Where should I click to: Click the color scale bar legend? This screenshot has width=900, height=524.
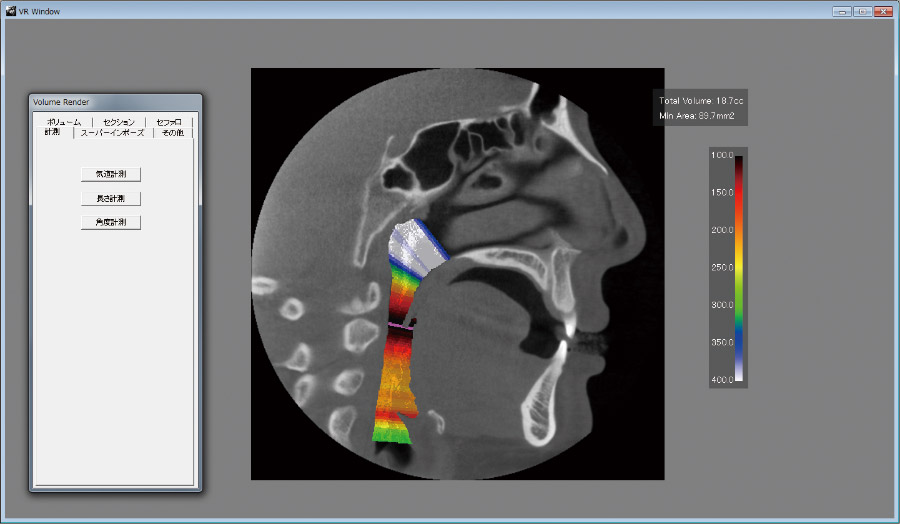pos(739,268)
